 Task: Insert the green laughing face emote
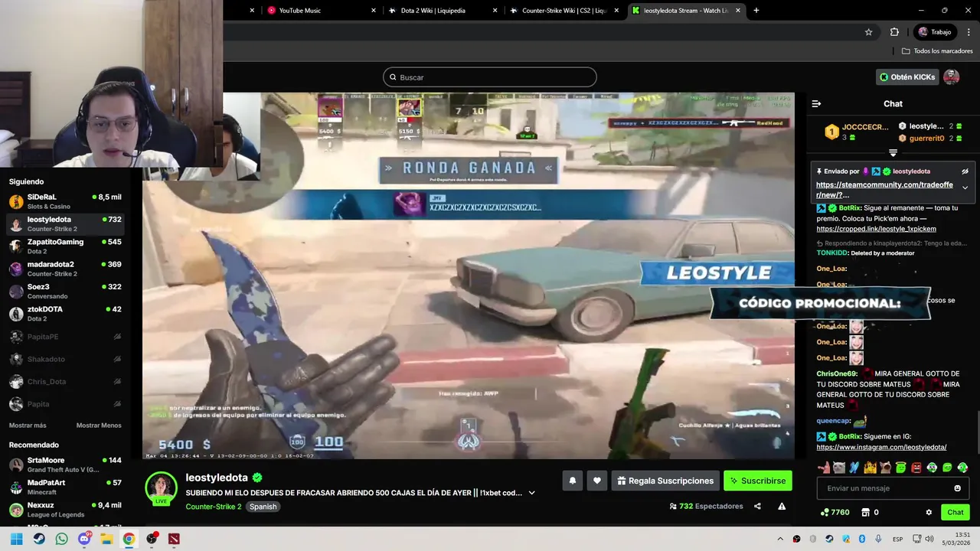947,468
